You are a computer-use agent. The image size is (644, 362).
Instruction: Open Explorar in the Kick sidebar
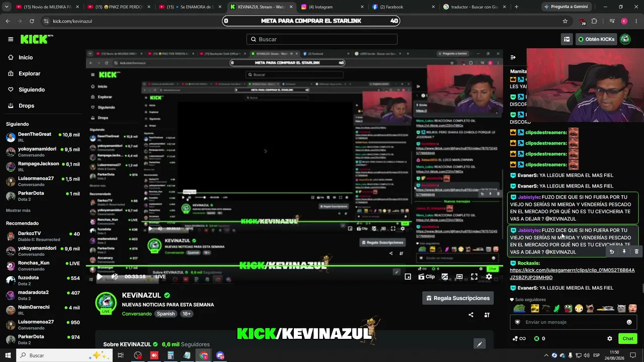point(29,73)
